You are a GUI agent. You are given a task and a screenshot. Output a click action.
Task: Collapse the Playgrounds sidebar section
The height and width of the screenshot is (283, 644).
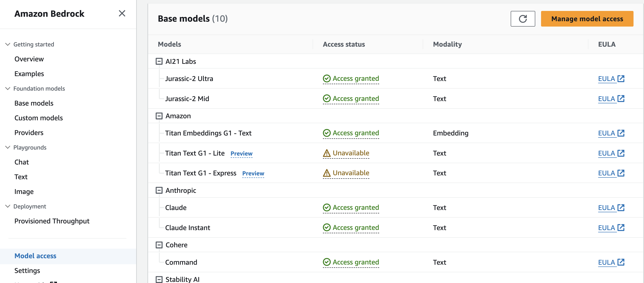[8, 147]
